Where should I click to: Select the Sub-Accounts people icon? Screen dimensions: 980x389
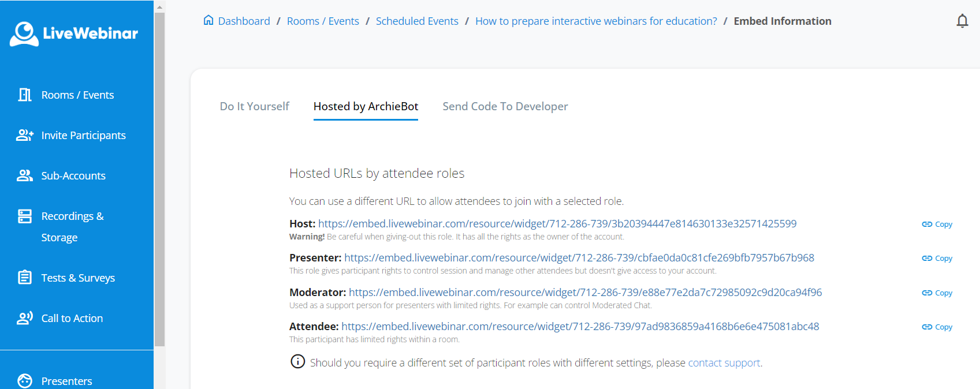tap(25, 175)
